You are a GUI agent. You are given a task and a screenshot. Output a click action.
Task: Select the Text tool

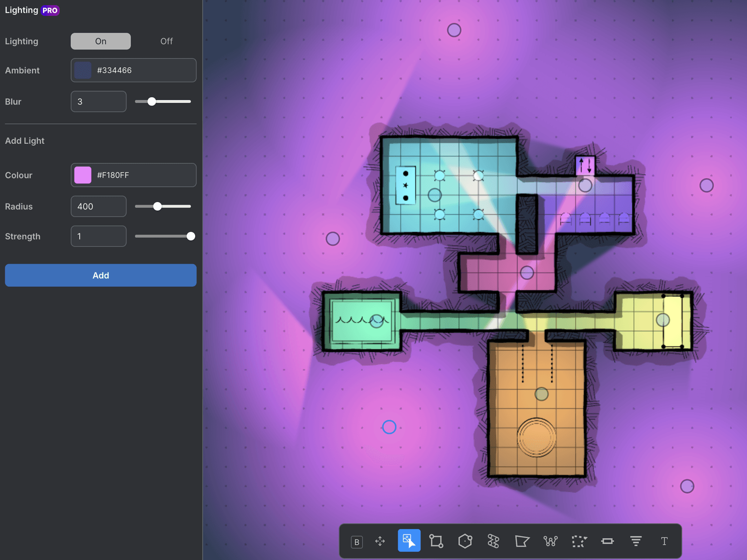(x=664, y=541)
